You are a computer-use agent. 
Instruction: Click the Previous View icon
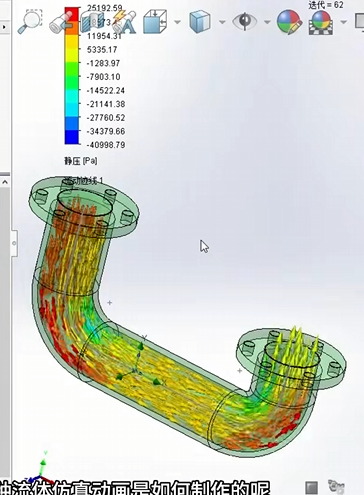coord(60,22)
